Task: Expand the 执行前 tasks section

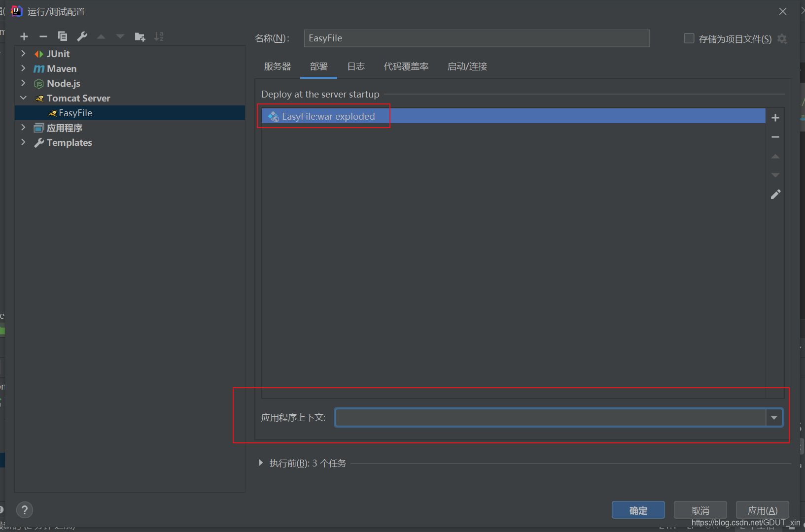Action: (x=261, y=463)
